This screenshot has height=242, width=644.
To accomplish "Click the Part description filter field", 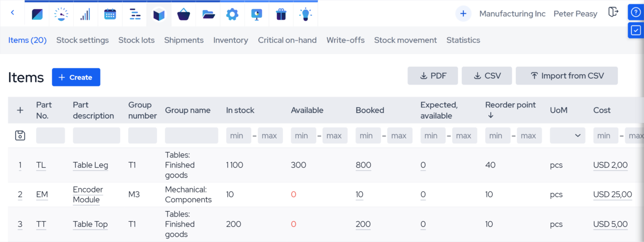I will tap(96, 135).
